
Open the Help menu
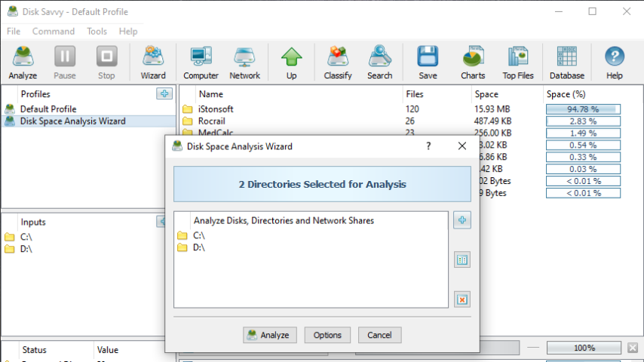(x=128, y=31)
